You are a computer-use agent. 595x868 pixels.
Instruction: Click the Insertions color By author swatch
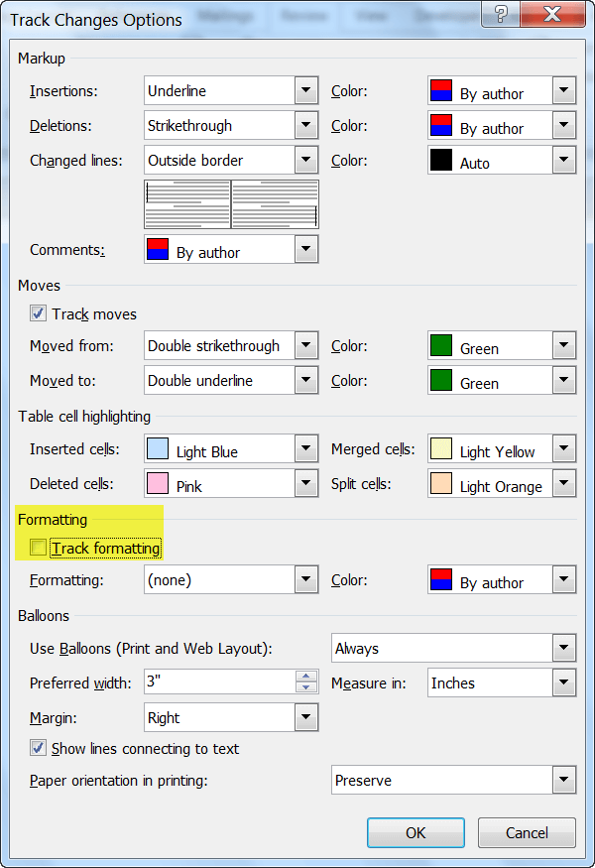[x=441, y=91]
